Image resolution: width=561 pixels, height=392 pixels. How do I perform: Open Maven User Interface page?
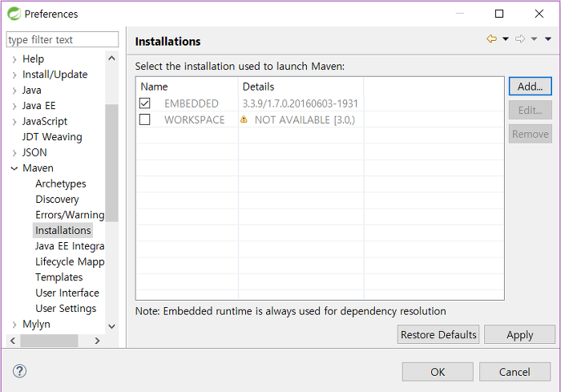pos(67,293)
